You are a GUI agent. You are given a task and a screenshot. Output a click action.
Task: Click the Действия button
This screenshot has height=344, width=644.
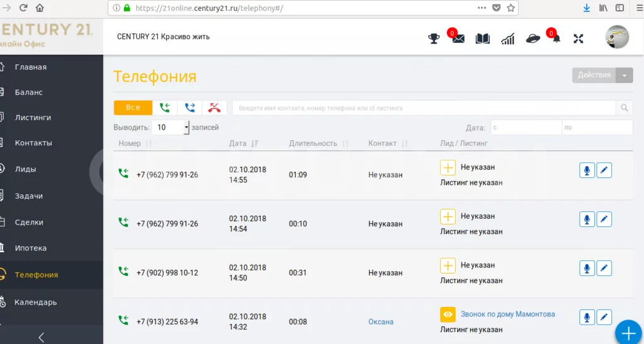pos(594,75)
